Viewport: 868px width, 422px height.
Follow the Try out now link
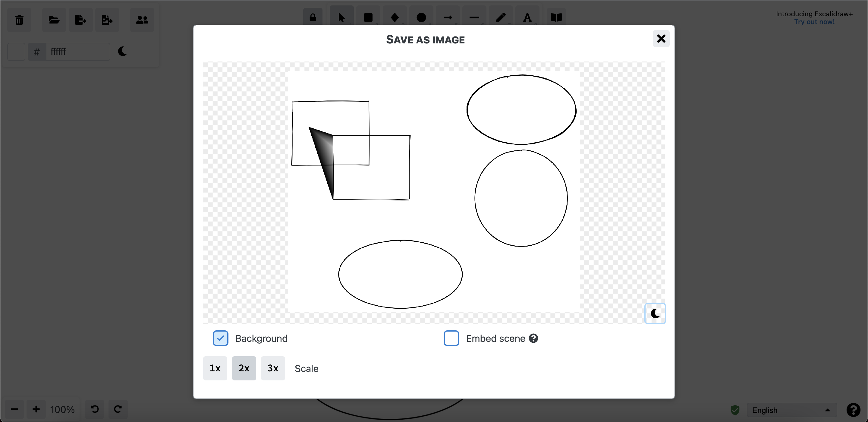[814, 22]
